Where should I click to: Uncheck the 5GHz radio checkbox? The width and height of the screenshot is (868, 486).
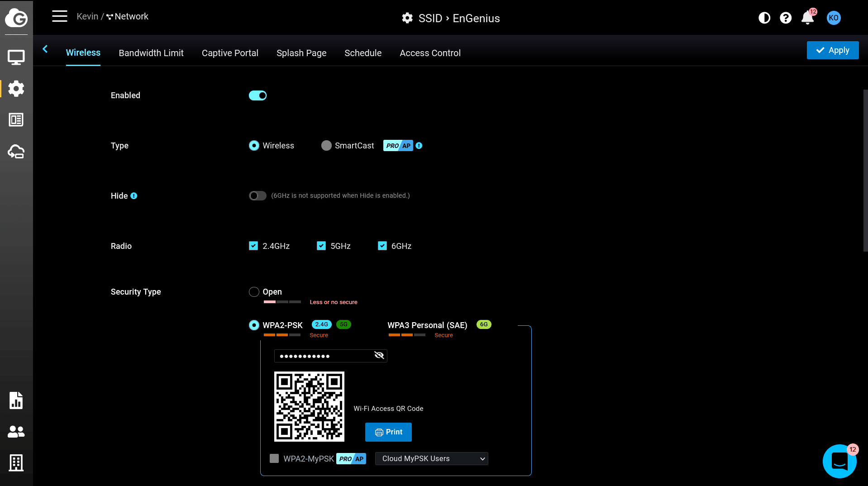click(x=321, y=246)
